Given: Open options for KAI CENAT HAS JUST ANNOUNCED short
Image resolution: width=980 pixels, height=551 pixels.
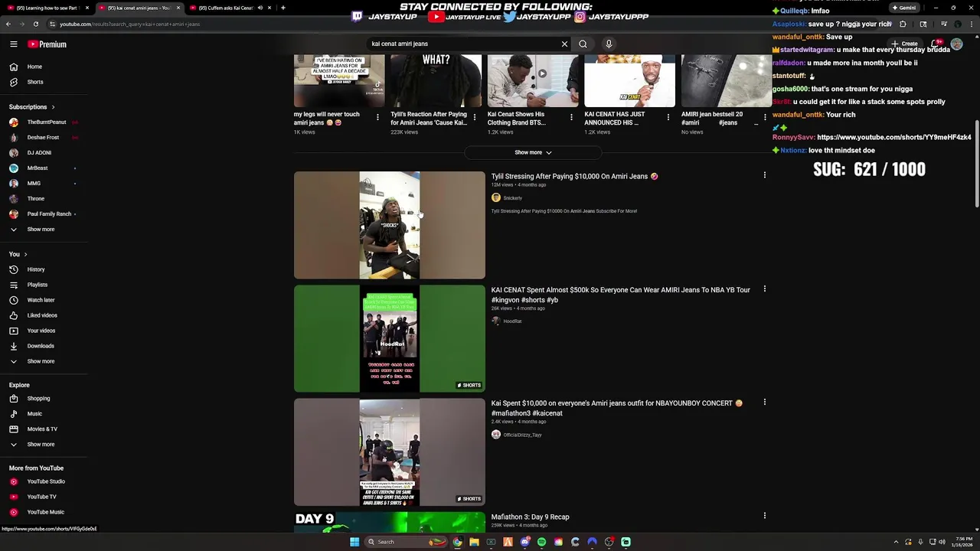Looking at the screenshot, I should tap(668, 117).
